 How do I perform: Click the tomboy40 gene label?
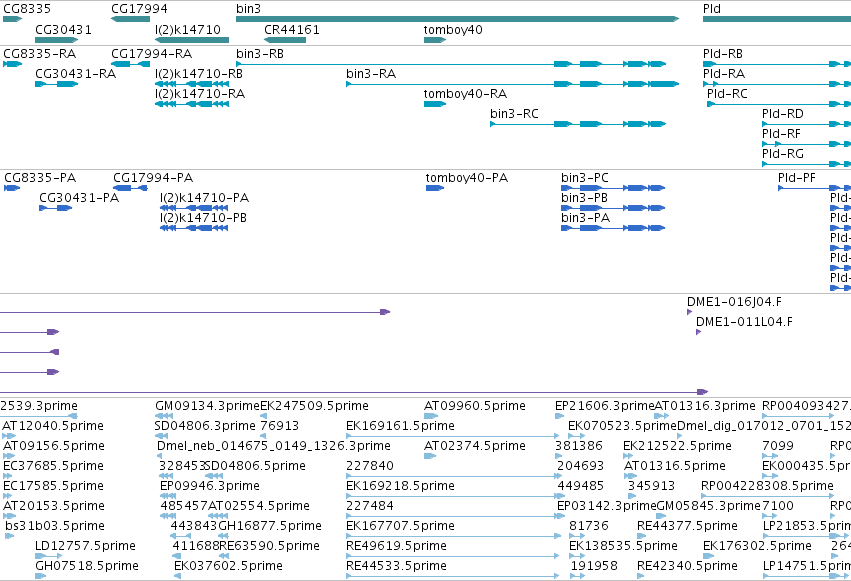(453, 29)
